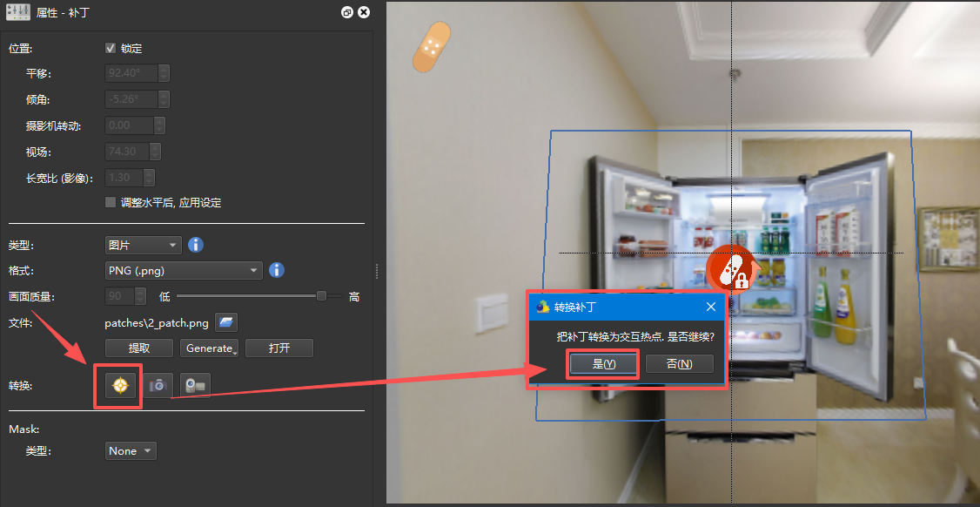980x507 pixels.
Task: Click 否(N) to cancel conversion
Action: coord(679,364)
